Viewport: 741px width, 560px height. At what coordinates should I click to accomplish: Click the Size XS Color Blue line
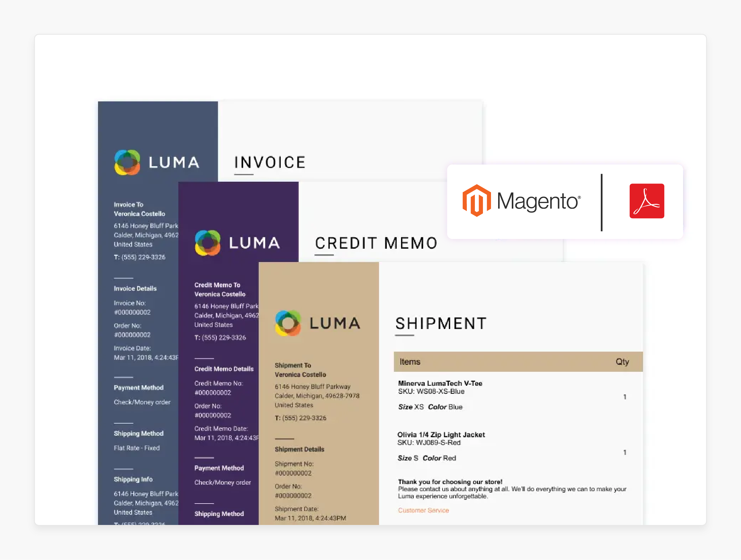(x=430, y=407)
